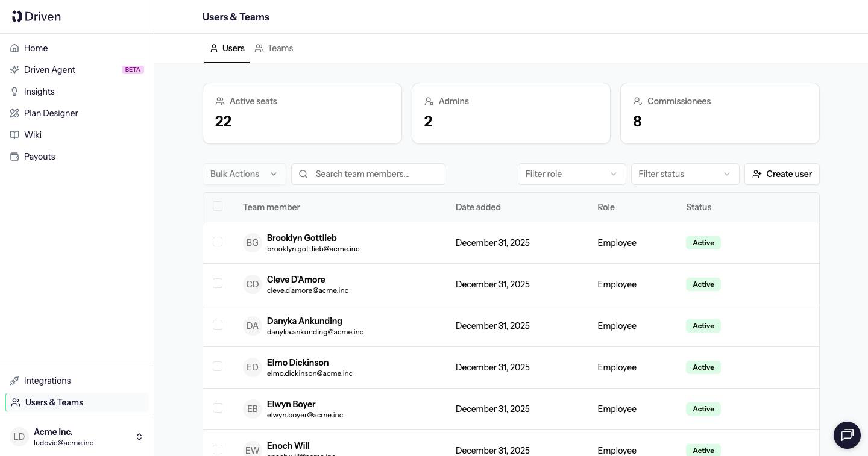Viewport: 868px width, 456px height.
Task: Open Elmo Dickinson's user name link
Action: click(x=298, y=363)
